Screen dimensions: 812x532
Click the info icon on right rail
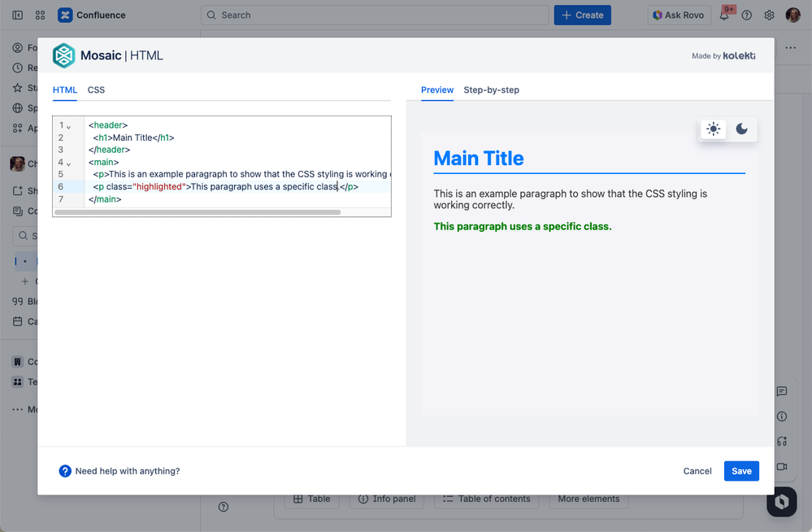pyautogui.click(x=782, y=416)
